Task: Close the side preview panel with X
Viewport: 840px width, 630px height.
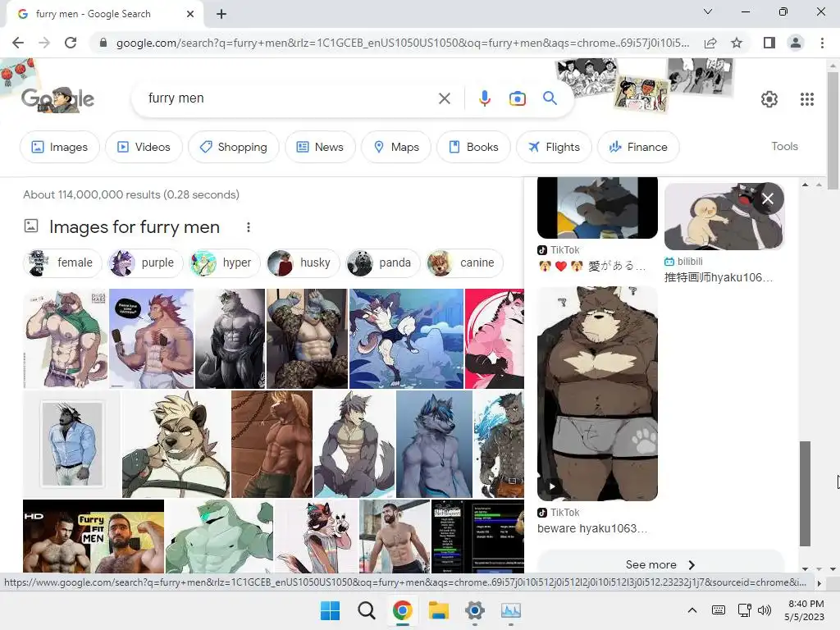Action: coord(767,199)
